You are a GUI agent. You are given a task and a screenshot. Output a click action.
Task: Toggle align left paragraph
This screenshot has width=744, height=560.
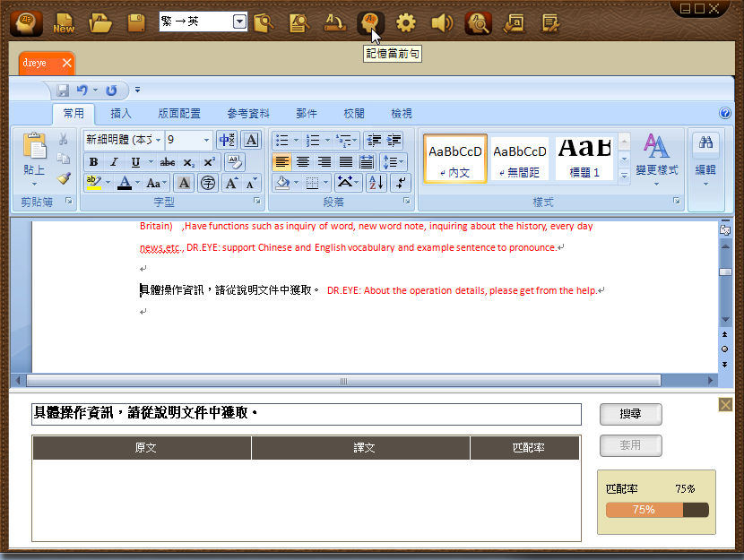[281, 161]
